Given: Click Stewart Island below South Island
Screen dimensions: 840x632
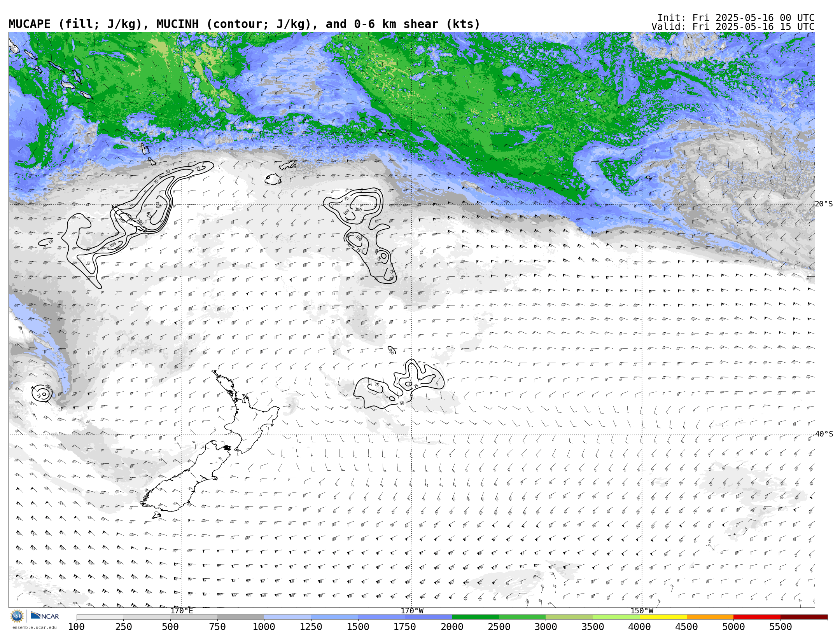Looking at the screenshot, I should click(156, 515).
